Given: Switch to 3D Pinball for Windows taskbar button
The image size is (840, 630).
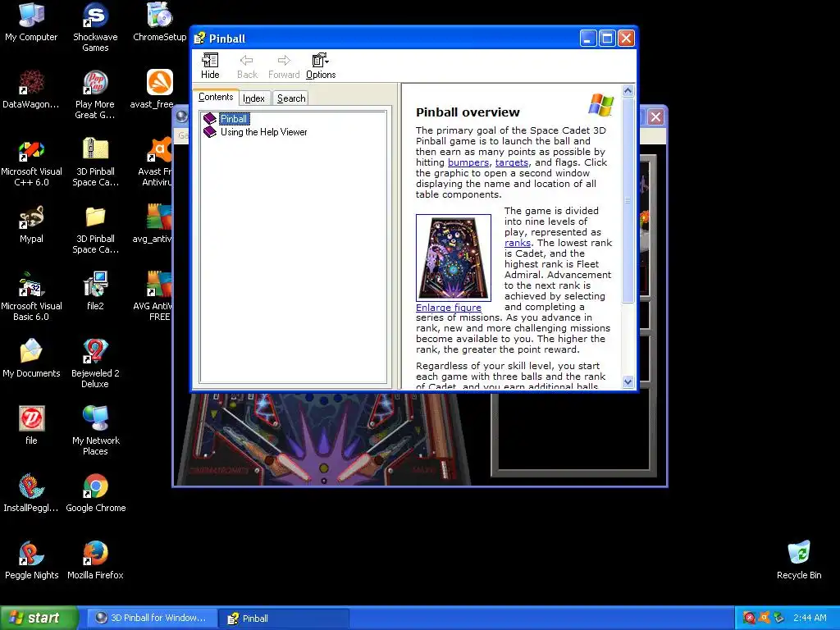Looking at the screenshot, I should pyautogui.click(x=151, y=618).
